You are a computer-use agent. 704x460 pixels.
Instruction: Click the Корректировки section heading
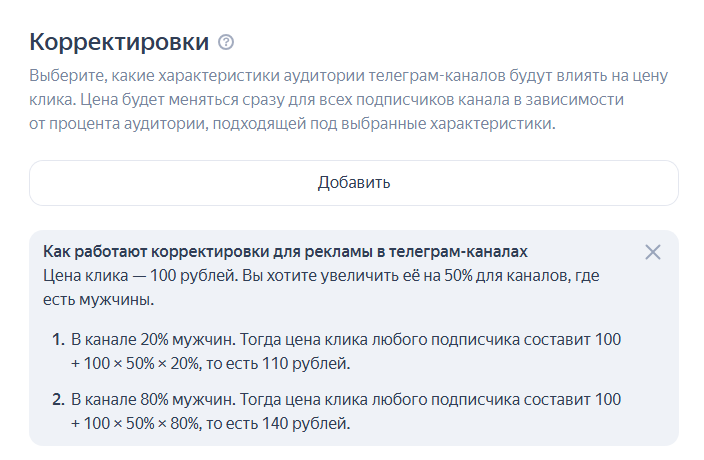pos(119,42)
